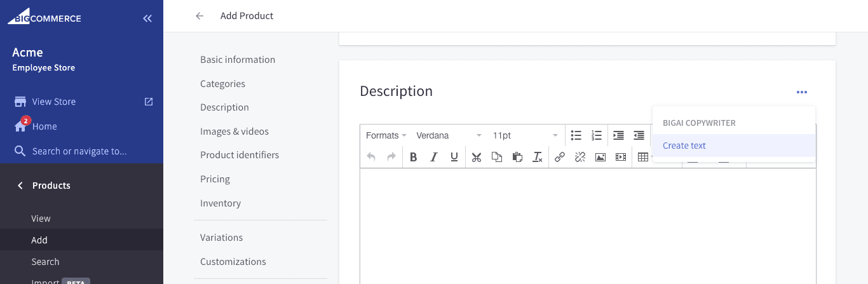Select Create text from BigAI Copywriter menu
This screenshot has height=284, width=868.
point(684,145)
